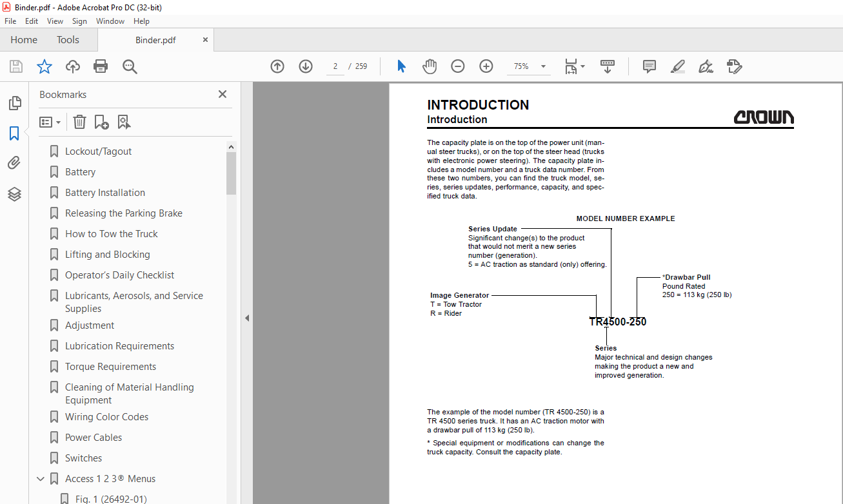Open the Find text magnifier
Screen dimensions: 843x504
[130, 66]
